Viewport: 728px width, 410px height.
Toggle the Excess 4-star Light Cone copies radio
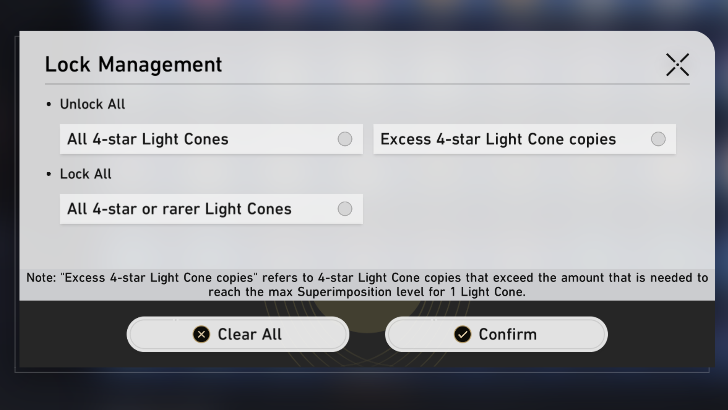pyautogui.click(x=658, y=139)
